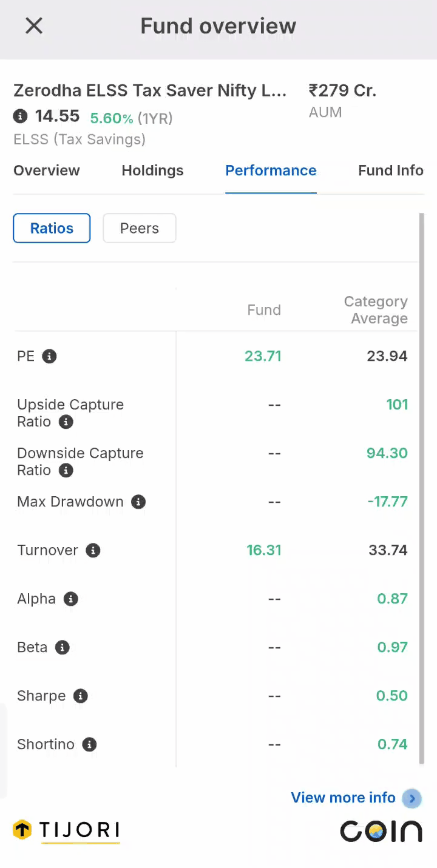Image resolution: width=437 pixels, height=868 pixels.
Task: Show the Sharpe info tooltip
Action: [80, 696]
